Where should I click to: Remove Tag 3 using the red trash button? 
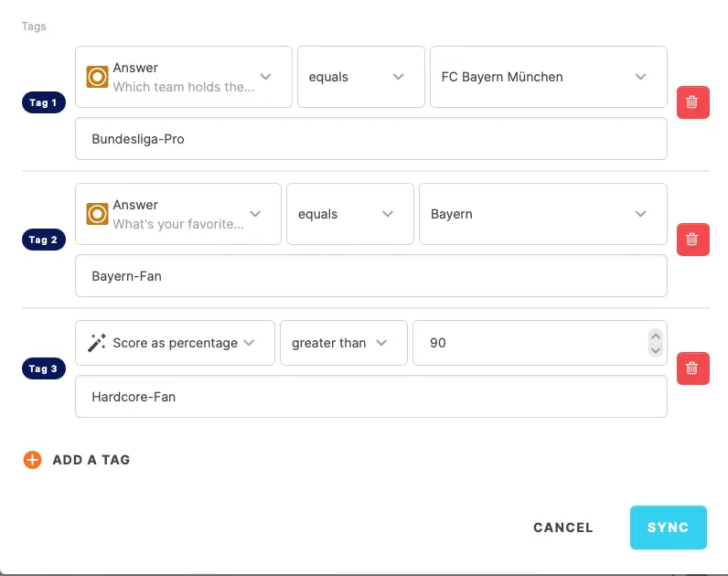[x=692, y=368]
